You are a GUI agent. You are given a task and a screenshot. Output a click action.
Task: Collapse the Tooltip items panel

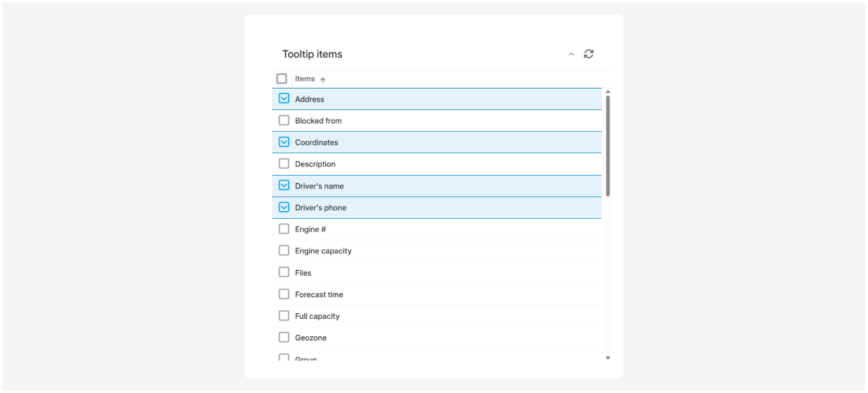pyautogui.click(x=571, y=54)
